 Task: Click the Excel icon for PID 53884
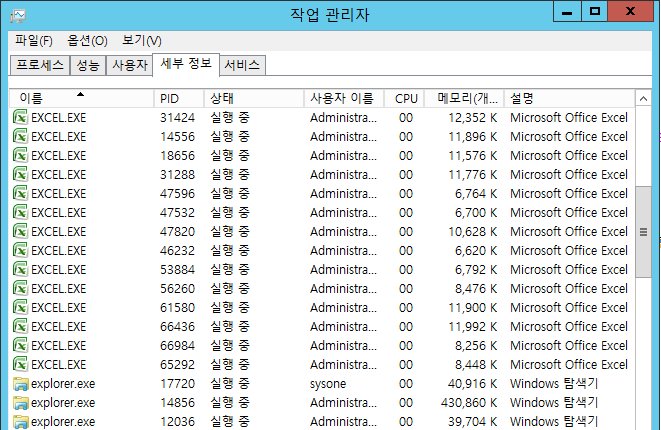click(x=20, y=269)
